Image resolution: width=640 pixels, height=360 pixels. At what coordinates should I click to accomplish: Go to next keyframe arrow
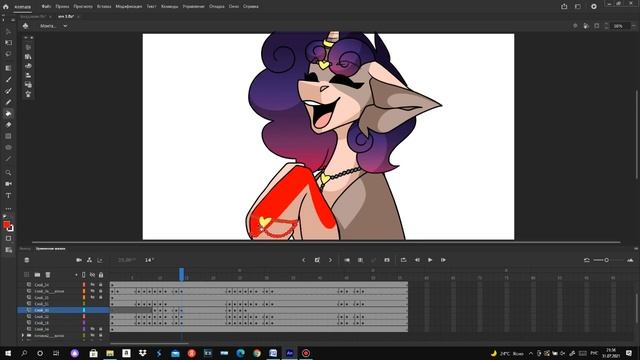tap(330, 260)
